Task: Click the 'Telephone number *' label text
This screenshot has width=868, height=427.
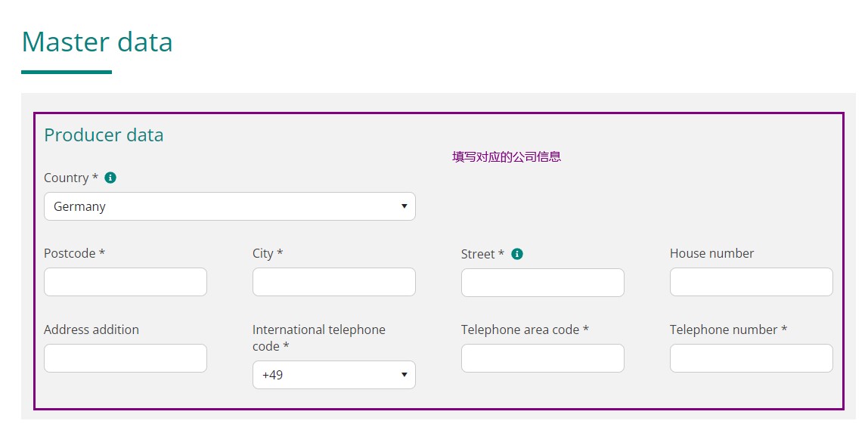Action: tap(728, 330)
